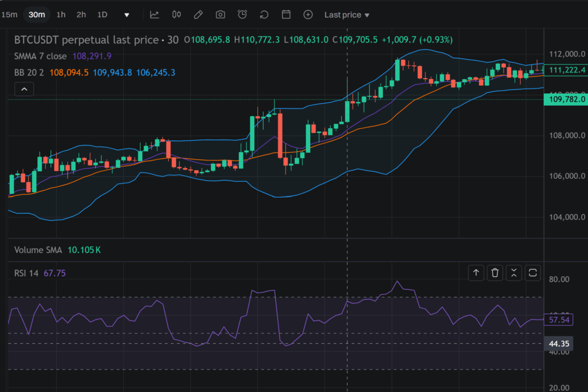Expand the more timeframes dropdown arrow

pyautogui.click(x=127, y=15)
